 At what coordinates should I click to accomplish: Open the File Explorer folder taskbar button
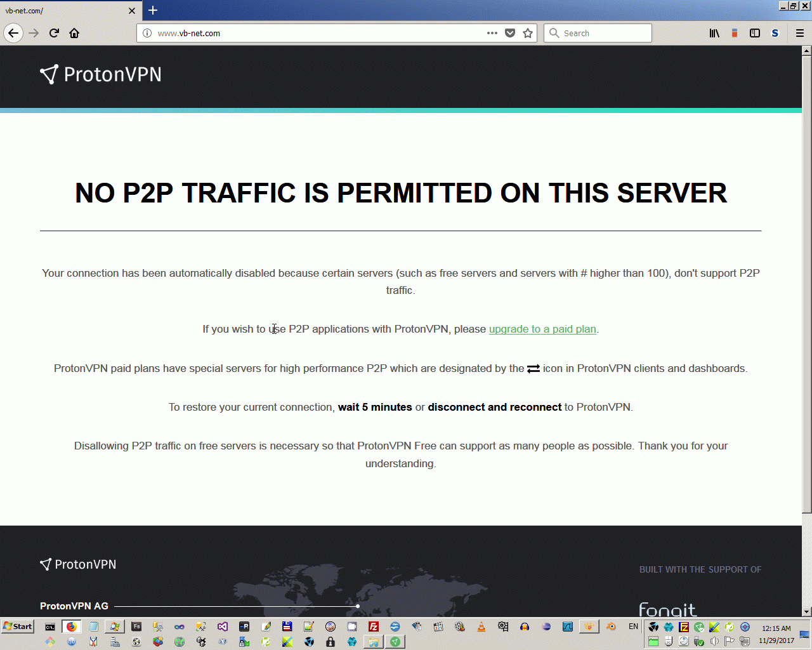coord(374,642)
